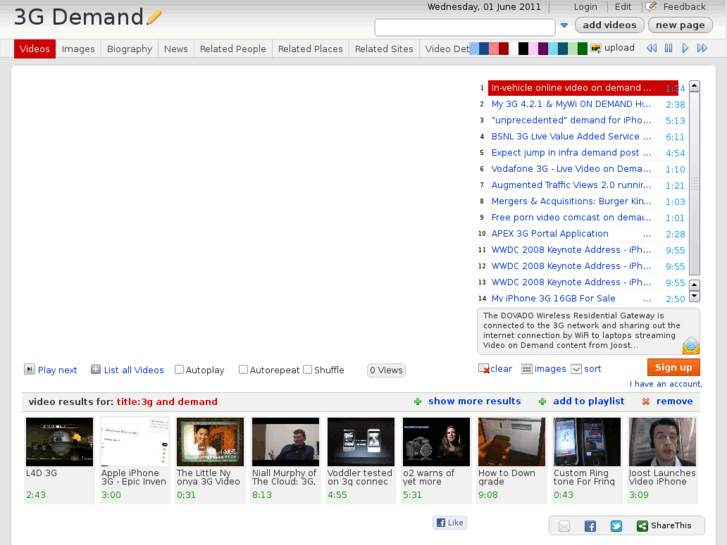
Task: Click the green plus by show more results
Action: 418,402
